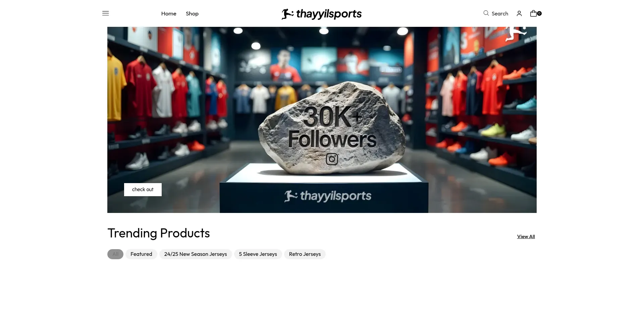This screenshot has height=333, width=644.
Task: Click the thayyilsports header logo
Action: 322,14
